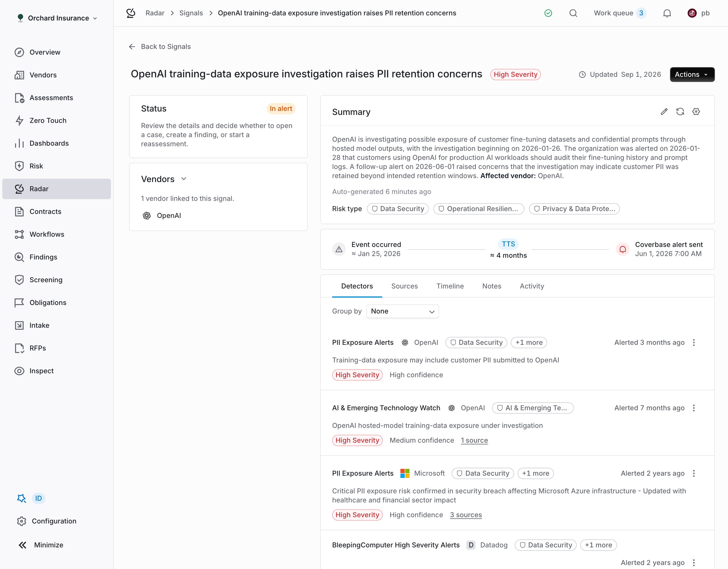Image resolution: width=728 pixels, height=569 pixels.
Task: Click the search magnifier in top bar
Action: pyautogui.click(x=573, y=13)
